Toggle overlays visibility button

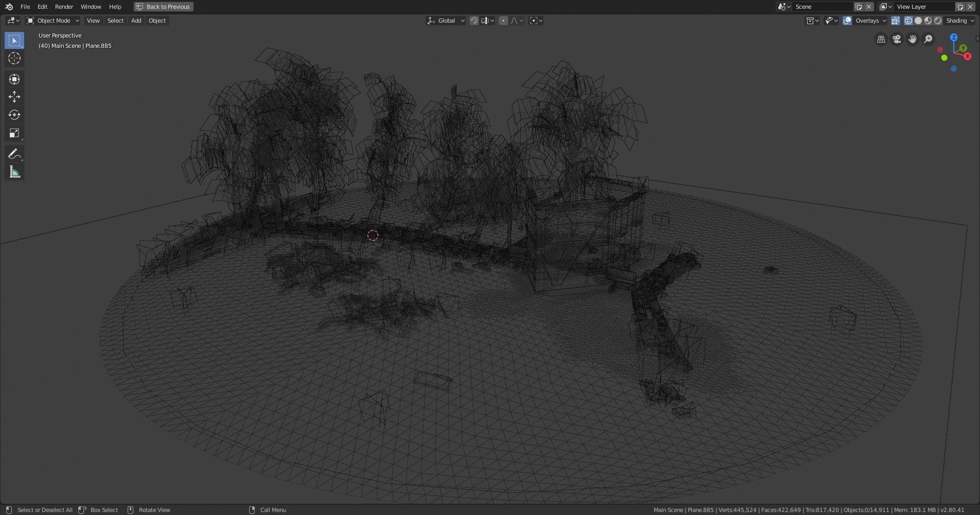click(x=847, y=21)
